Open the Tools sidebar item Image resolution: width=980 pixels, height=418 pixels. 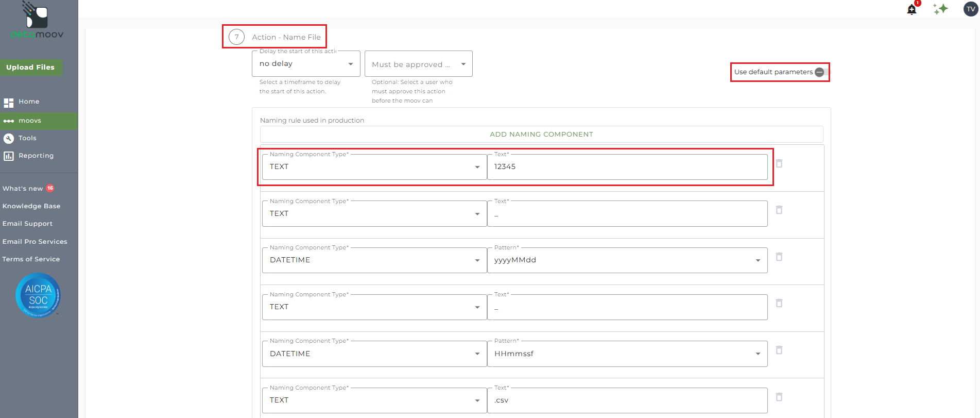(27, 138)
